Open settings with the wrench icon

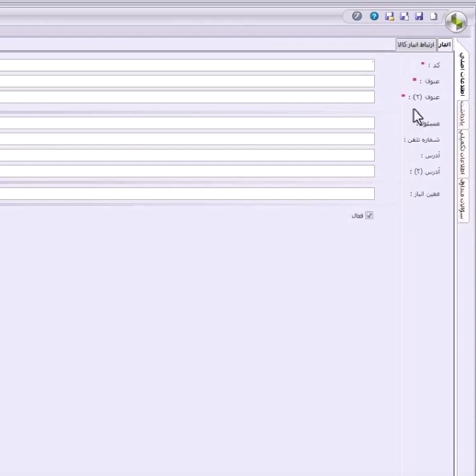click(356, 16)
